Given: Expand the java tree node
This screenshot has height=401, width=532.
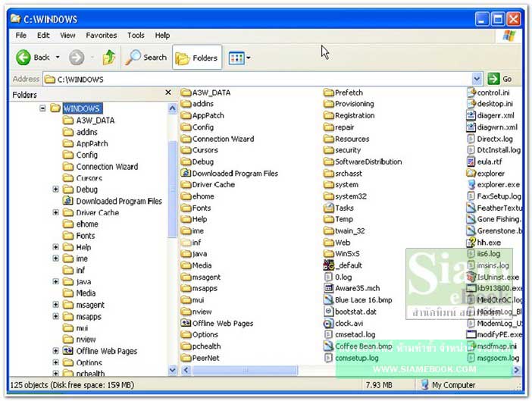Looking at the screenshot, I should click(x=55, y=281).
